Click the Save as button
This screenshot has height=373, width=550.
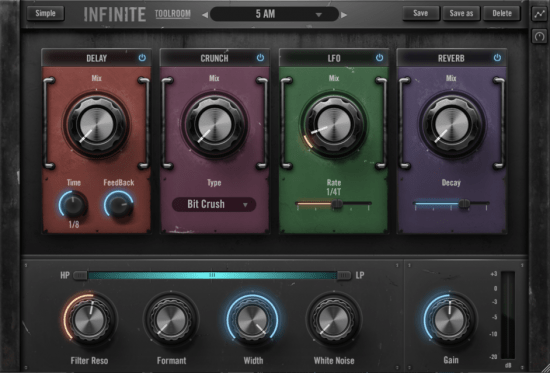click(461, 13)
